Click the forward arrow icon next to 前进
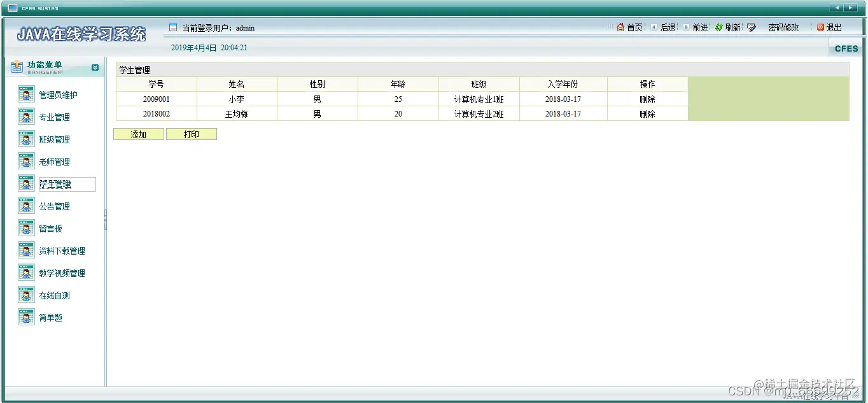The width and height of the screenshot is (868, 403). coord(686,27)
